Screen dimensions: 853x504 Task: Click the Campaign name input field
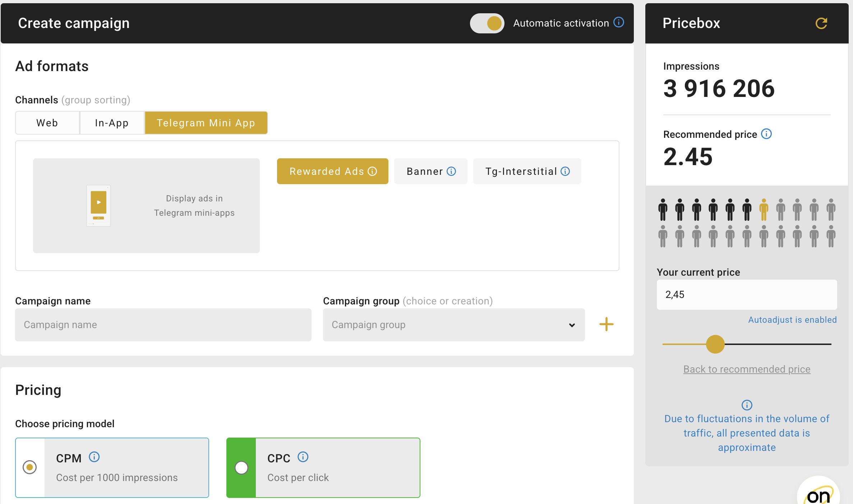[163, 325]
